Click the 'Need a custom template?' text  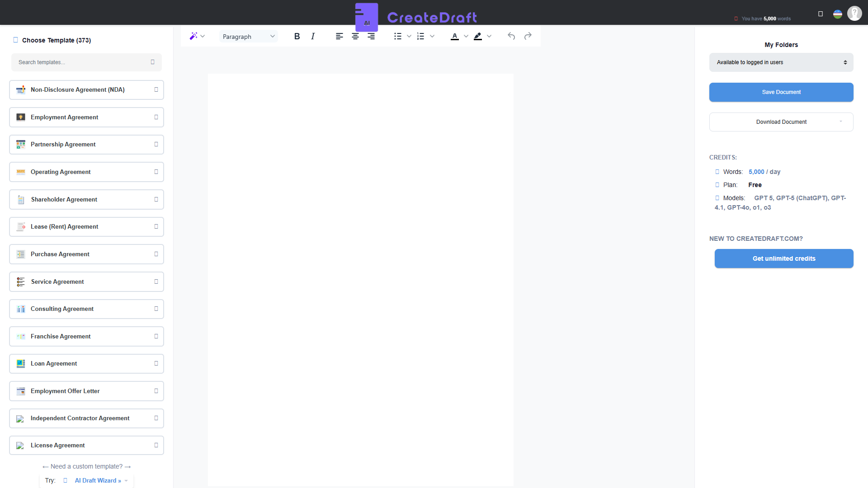[x=86, y=466]
